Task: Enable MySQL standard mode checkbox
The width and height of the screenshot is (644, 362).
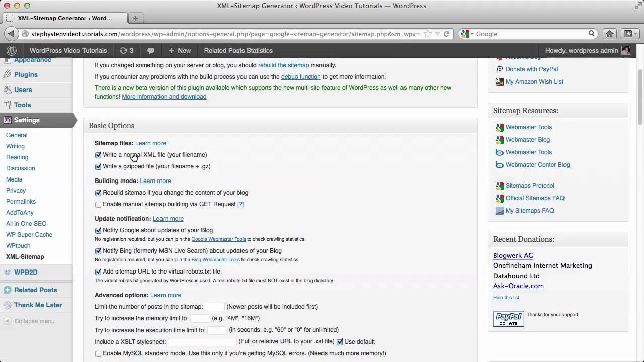Action: point(98,353)
